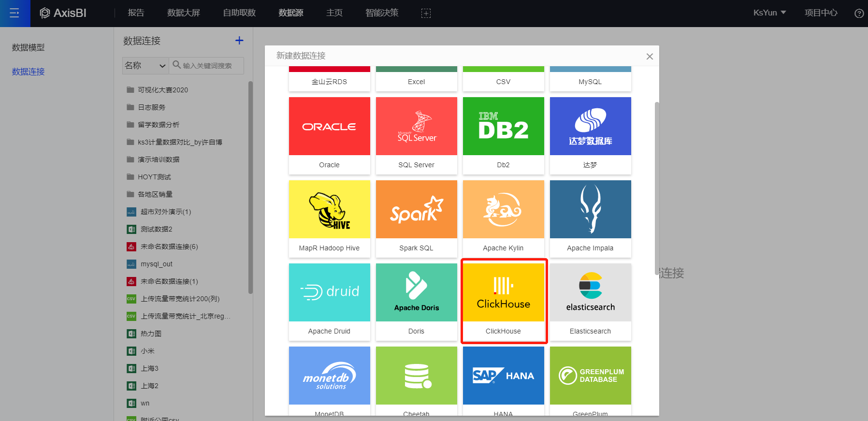
Task: Pick the Apache Kylin tile
Action: tap(504, 219)
